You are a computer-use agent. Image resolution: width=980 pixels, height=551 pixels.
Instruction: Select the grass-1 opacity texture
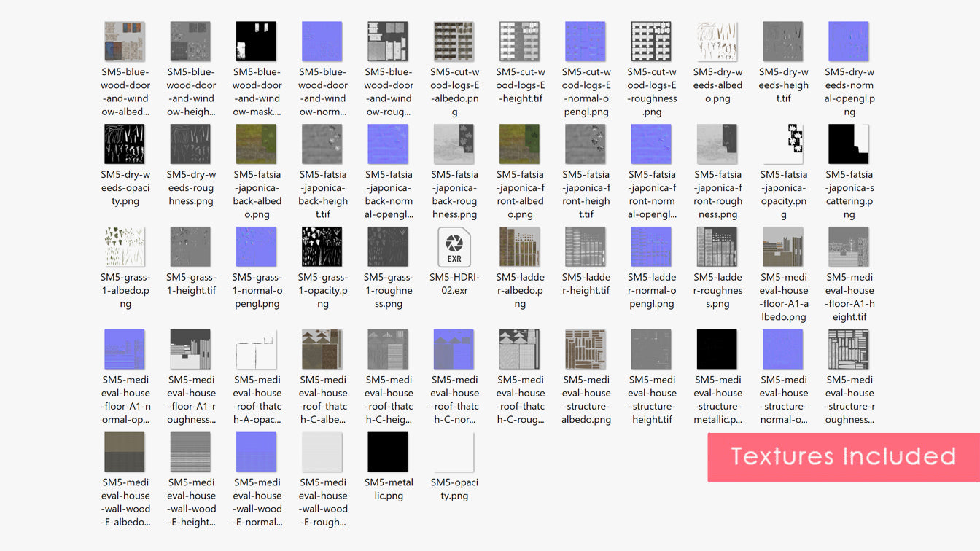pos(322,247)
